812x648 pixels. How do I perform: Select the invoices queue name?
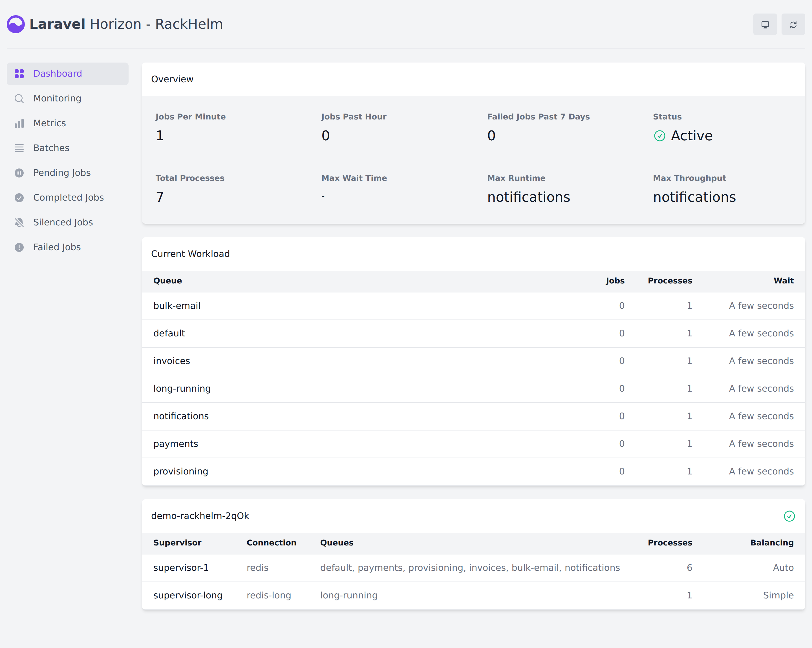pyautogui.click(x=172, y=361)
